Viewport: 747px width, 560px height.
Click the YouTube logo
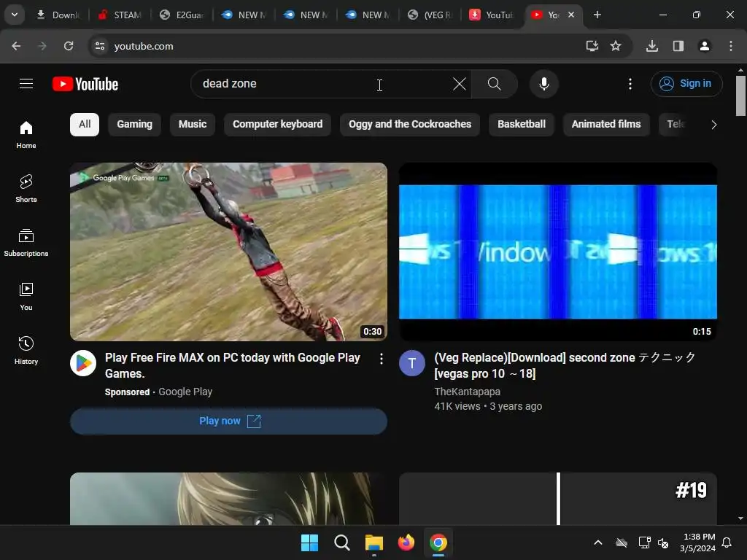point(85,85)
